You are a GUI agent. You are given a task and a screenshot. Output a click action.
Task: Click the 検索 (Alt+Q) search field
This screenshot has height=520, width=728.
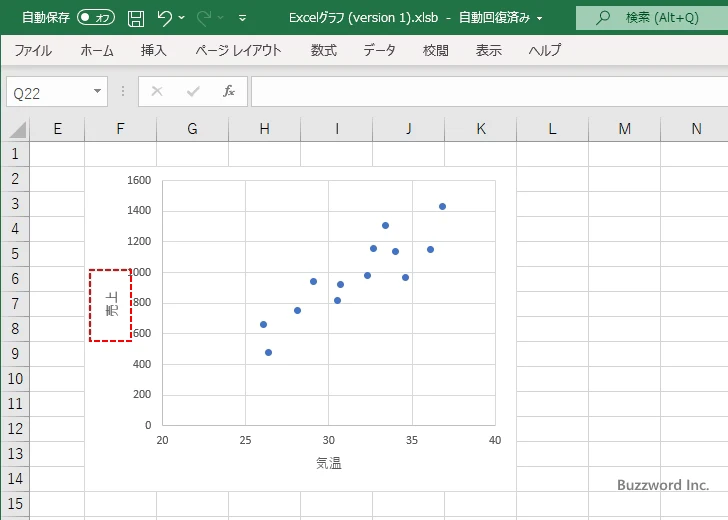coord(652,18)
